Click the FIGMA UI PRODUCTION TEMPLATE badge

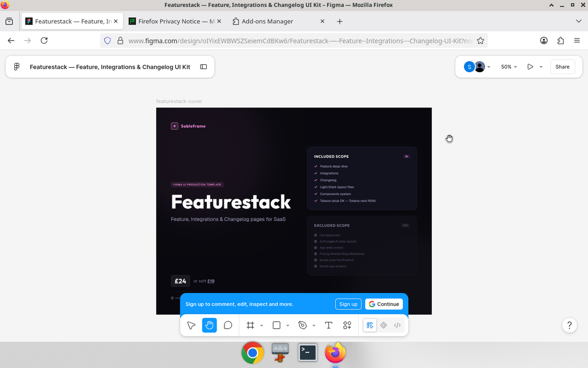(197, 184)
